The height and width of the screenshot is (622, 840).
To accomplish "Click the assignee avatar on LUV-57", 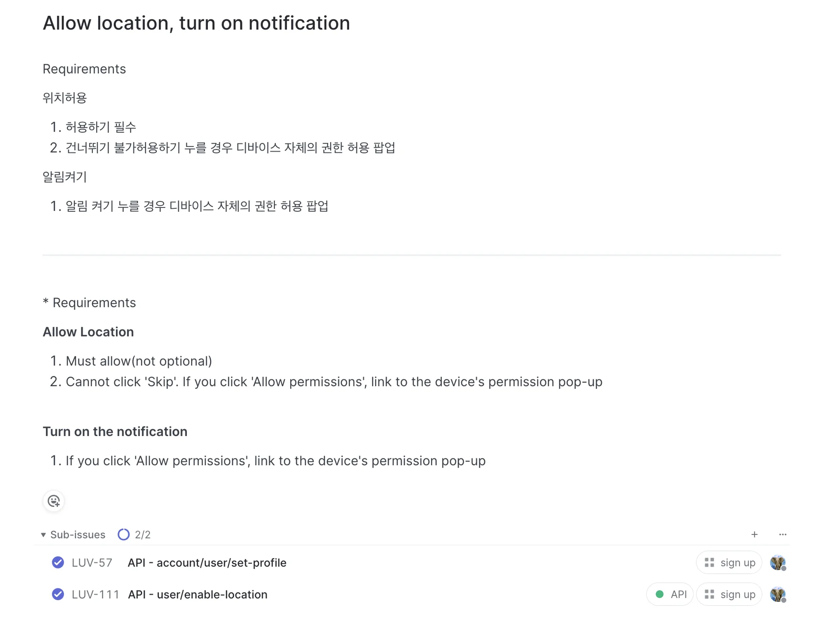I will 777,562.
